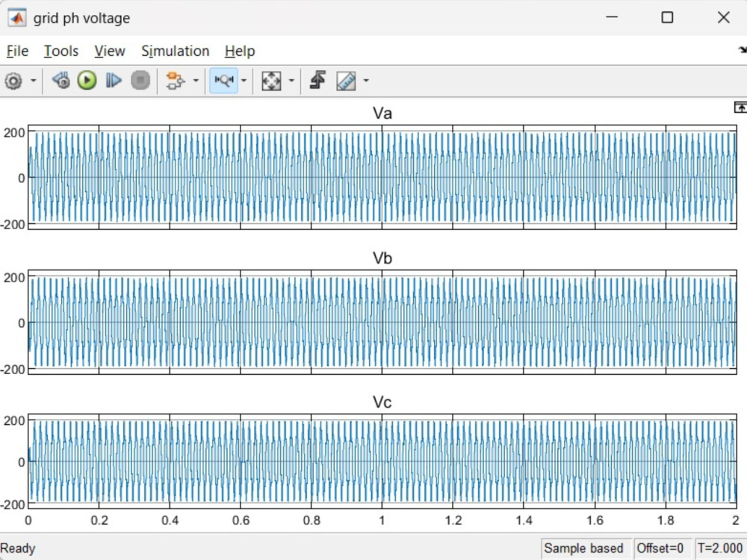The height and width of the screenshot is (560, 747).
Task: Click the MATLAB icon in title bar
Action: [16, 18]
